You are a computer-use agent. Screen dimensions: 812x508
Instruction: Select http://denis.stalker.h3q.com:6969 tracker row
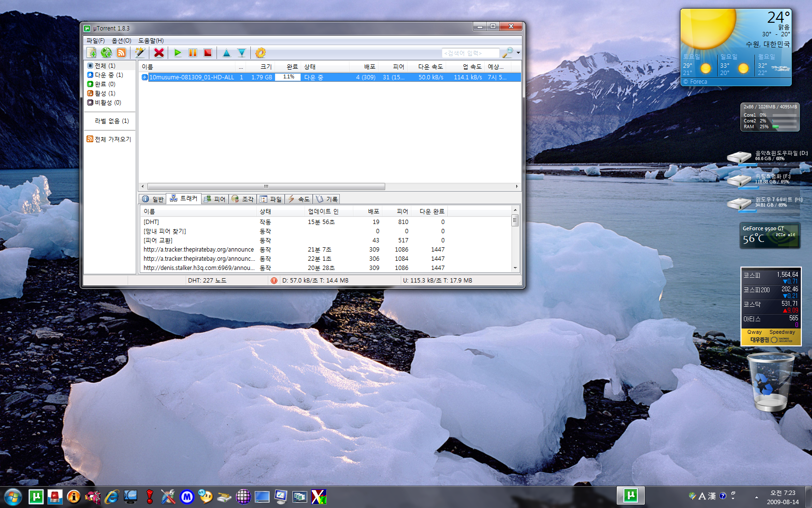click(x=294, y=268)
